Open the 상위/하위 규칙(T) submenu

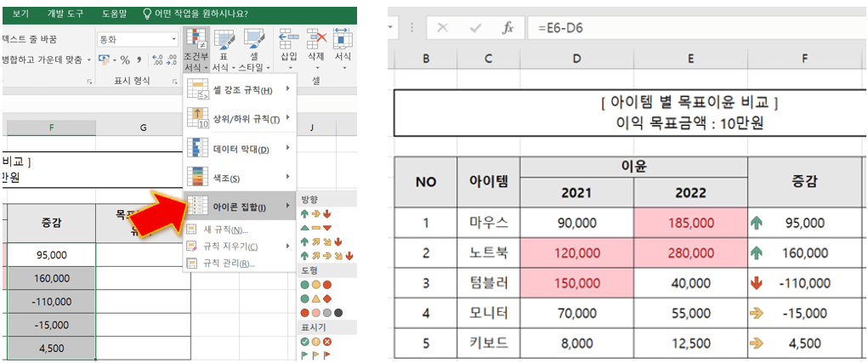click(x=240, y=118)
